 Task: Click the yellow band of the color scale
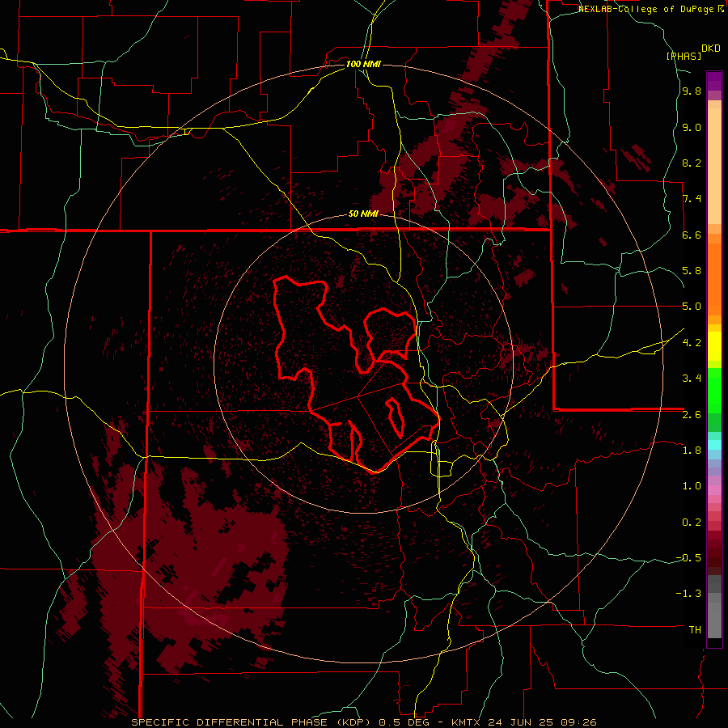714,346
